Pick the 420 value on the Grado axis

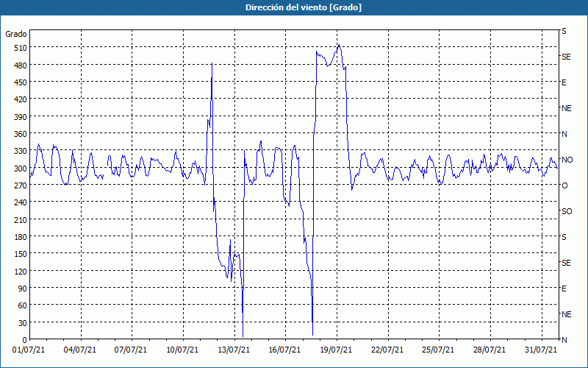pos(21,99)
